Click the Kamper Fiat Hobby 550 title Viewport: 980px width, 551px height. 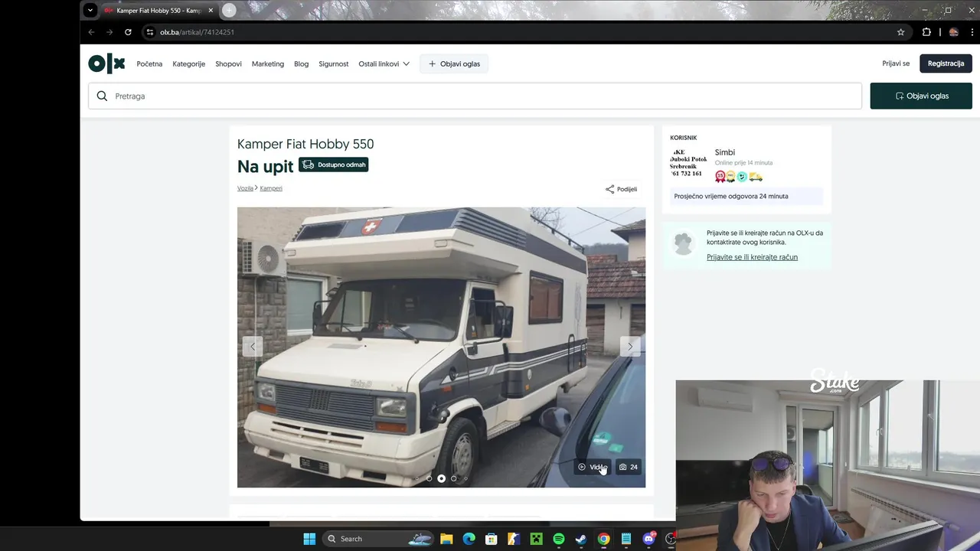[x=305, y=144]
